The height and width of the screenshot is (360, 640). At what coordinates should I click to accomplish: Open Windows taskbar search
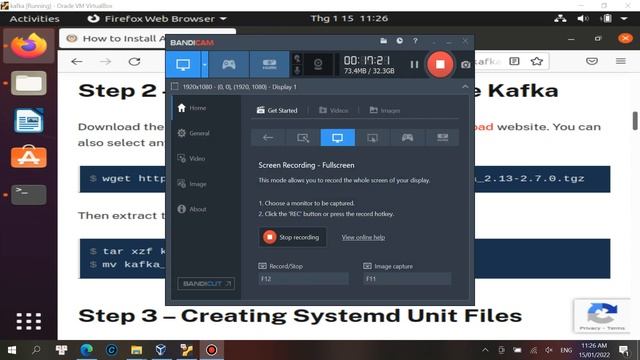point(36,350)
